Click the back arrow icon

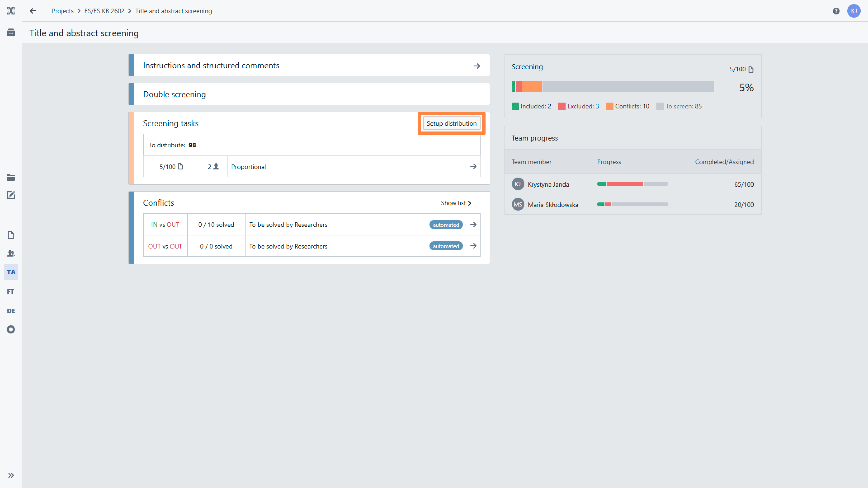pos(33,11)
